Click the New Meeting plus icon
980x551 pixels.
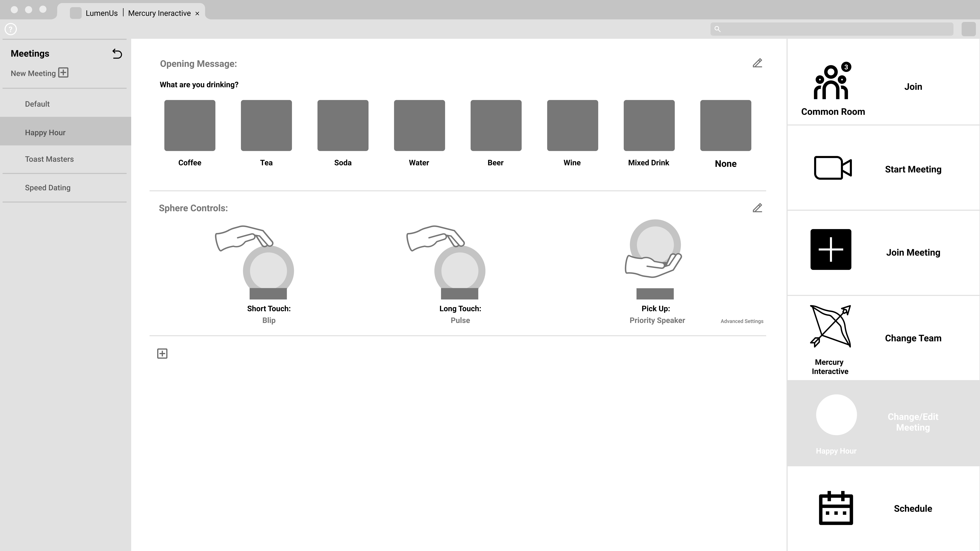63,73
